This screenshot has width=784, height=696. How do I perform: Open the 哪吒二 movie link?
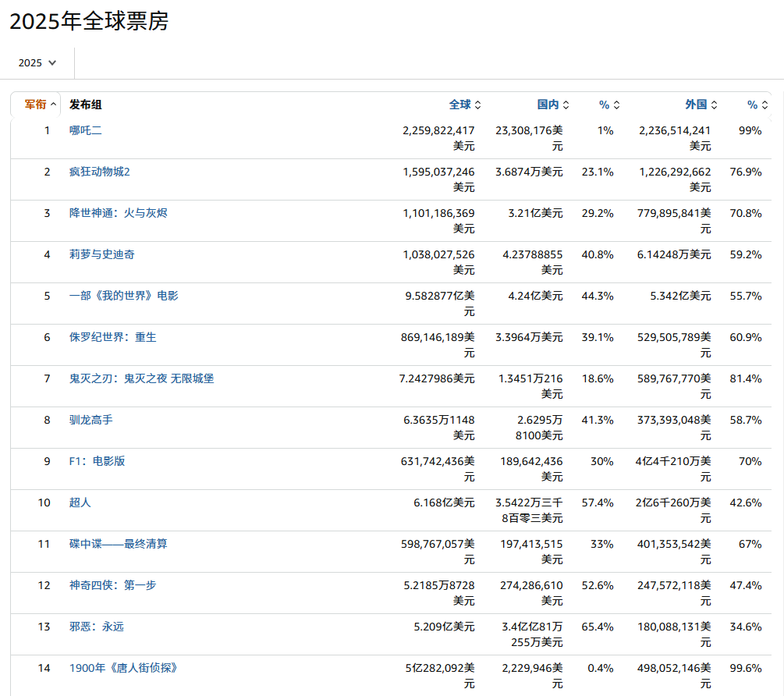pos(86,130)
